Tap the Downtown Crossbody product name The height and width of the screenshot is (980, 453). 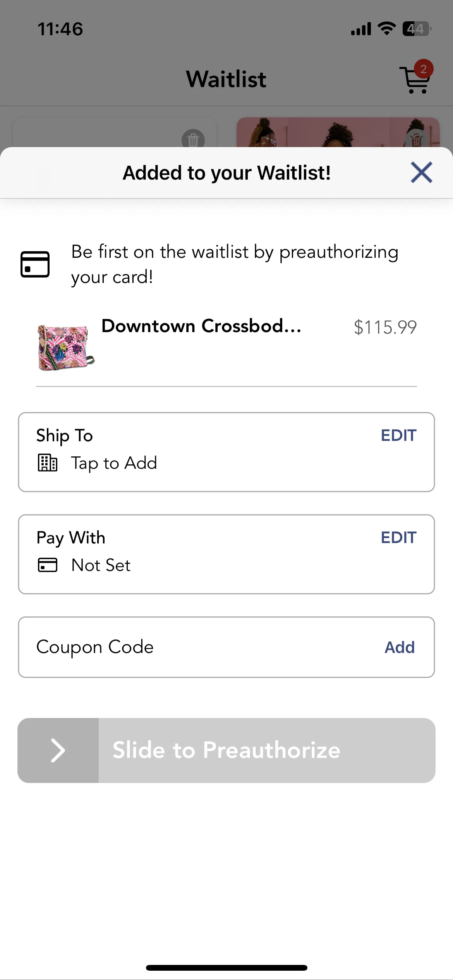click(x=201, y=326)
